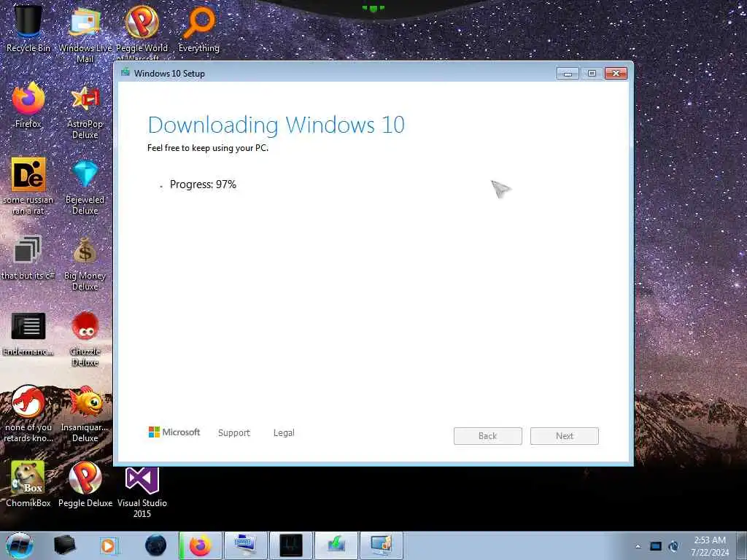Click the Show desktop strip
Image resolution: width=747 pixels, height=560 pixels.
point(742,545)
